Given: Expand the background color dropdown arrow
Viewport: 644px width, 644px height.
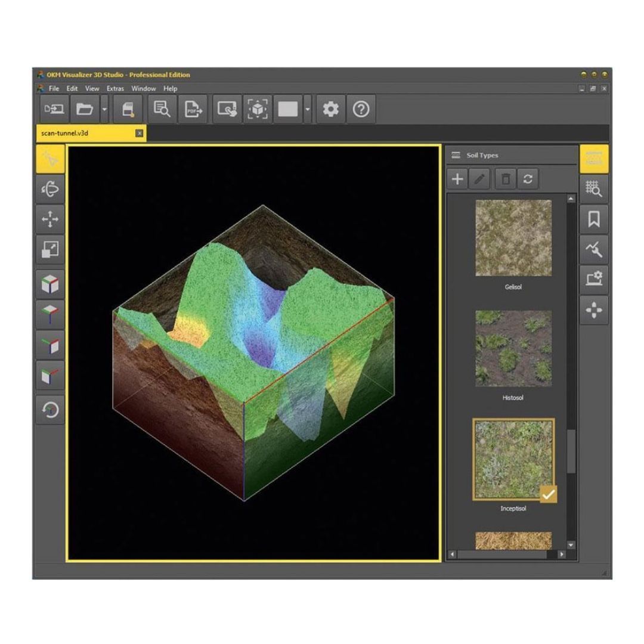Looking at the screenshot, I should point(308,109).
